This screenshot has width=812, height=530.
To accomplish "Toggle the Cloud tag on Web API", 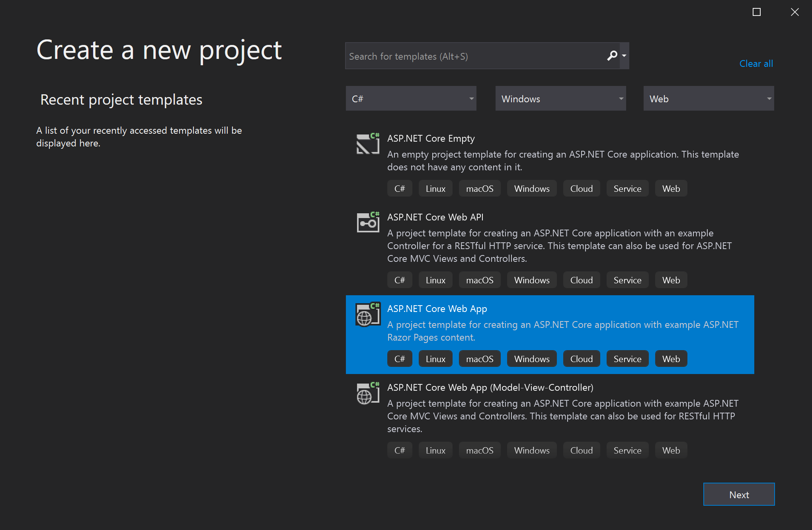I will 581,280.
